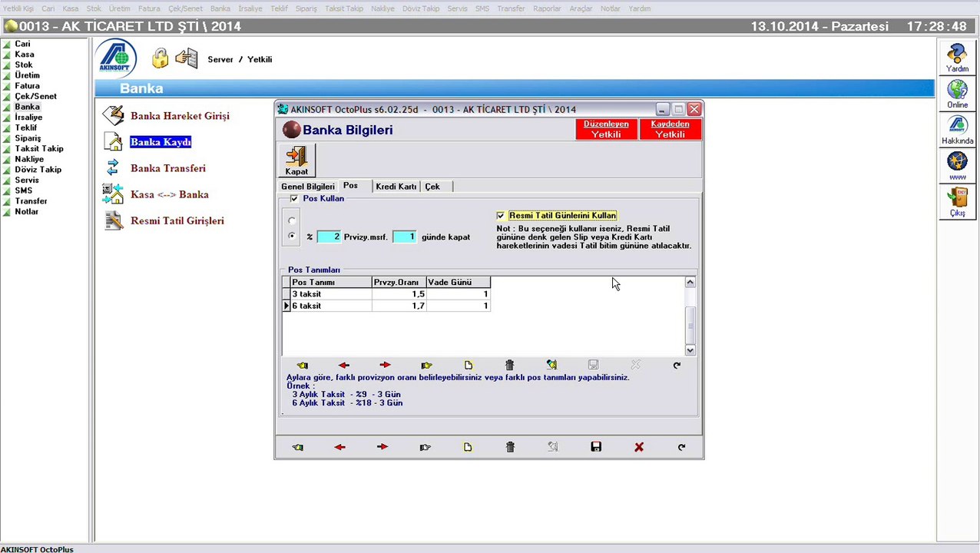Select Cari in left sidebar

tap(22, 44)
